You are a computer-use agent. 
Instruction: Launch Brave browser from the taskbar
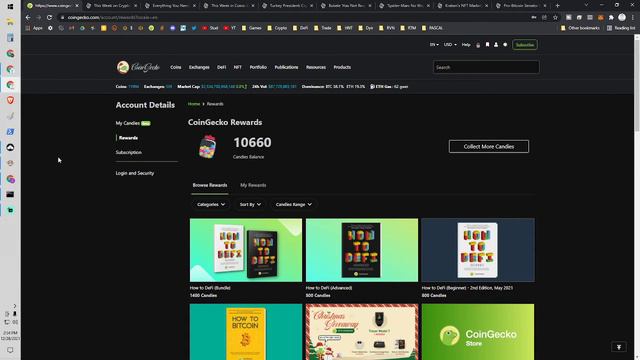[x=10, y=100]
